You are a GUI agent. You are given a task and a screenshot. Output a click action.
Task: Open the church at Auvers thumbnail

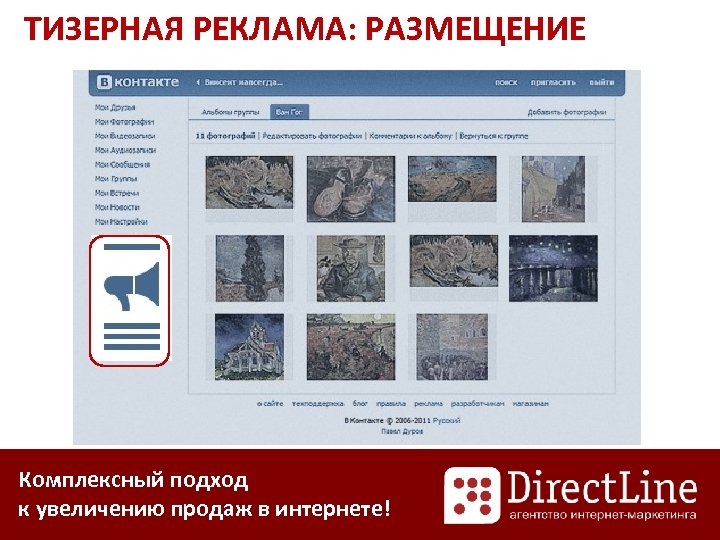click(x=249, y=347)
